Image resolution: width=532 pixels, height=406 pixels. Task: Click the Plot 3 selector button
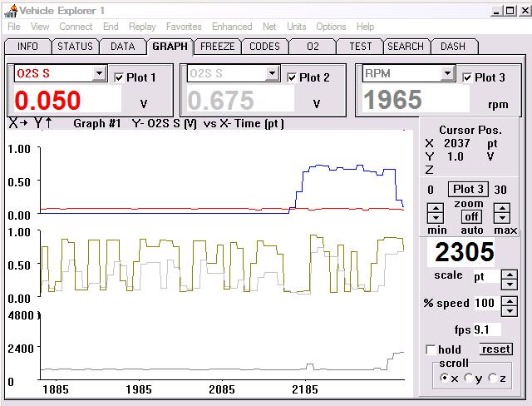[x=468, y=189]
